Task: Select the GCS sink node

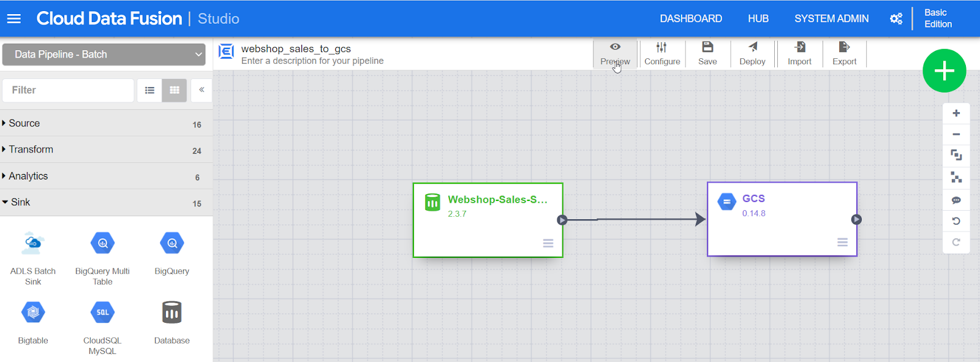Action: pos(782,219)
